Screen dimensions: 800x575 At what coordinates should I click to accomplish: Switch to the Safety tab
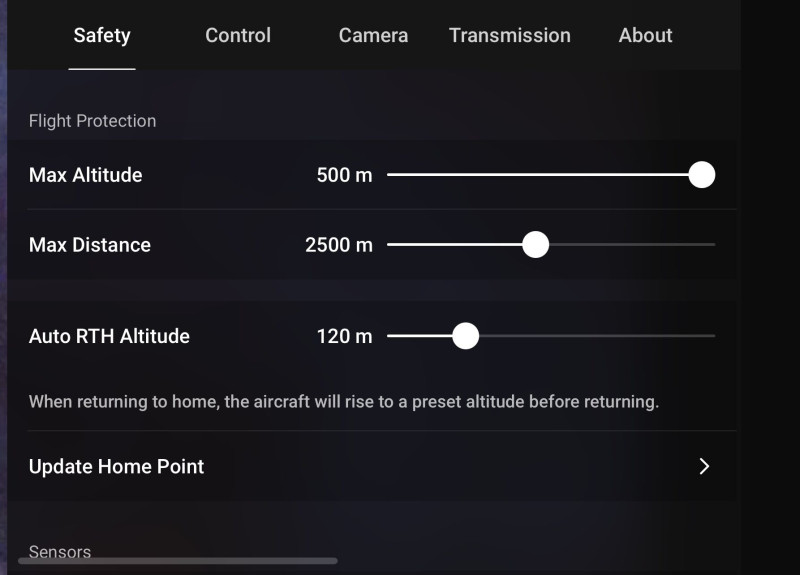pos(102,36)
